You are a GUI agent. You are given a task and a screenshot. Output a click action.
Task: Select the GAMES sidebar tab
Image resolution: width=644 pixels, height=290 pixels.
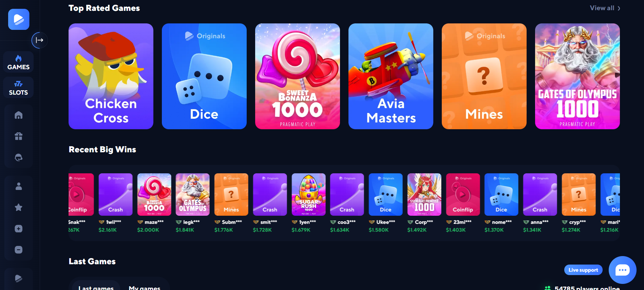pos(19,62)
